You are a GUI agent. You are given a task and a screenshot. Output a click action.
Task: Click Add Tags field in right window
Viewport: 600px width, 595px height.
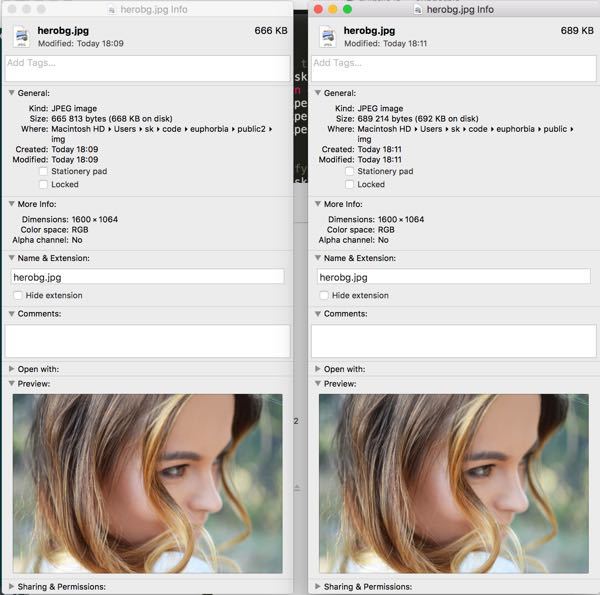pyautogui.click(x=453, y=68)
